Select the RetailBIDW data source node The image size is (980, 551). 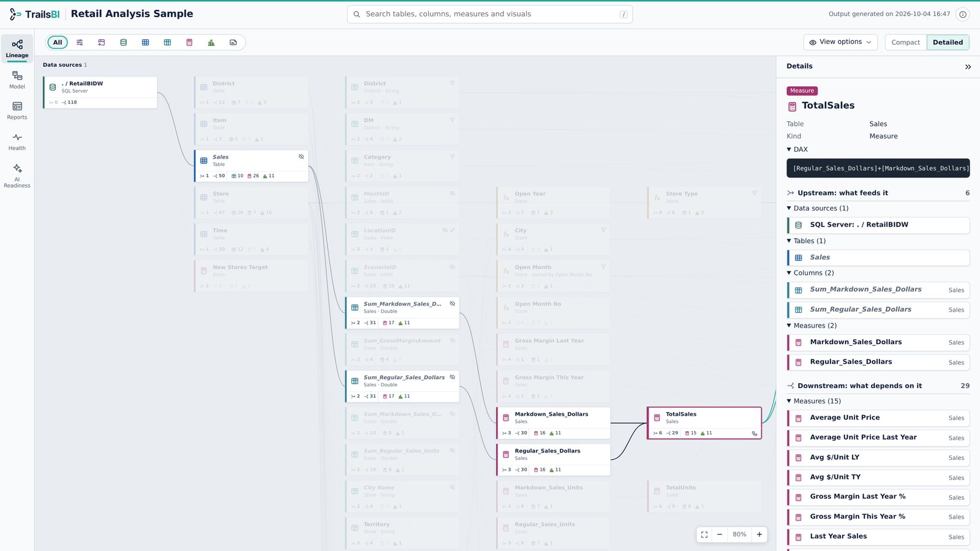[x=100, y=92]
